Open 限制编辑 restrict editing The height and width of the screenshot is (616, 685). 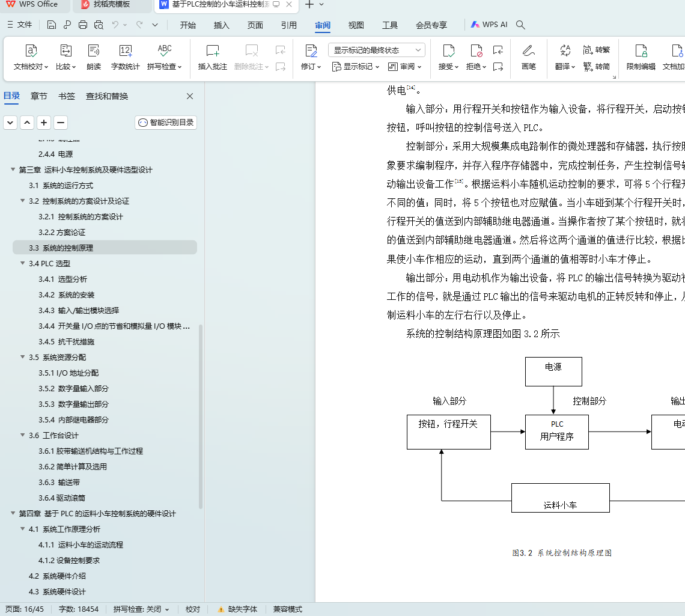(641, 57)
